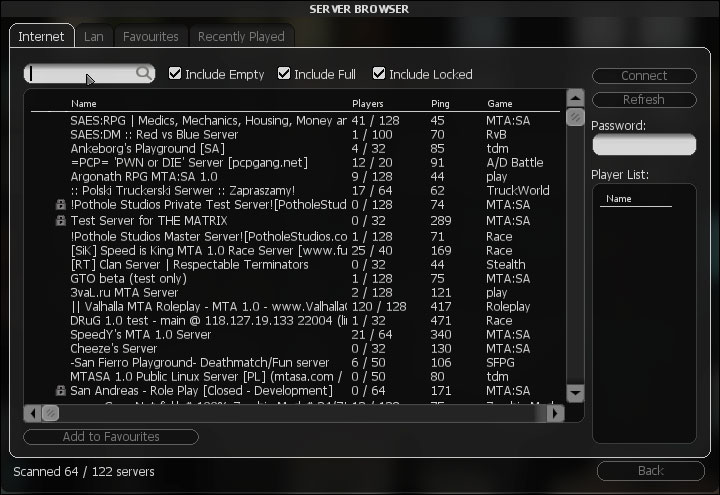The width and height of the screenshot is (720, 495).
Task: Select Cheeze's Server row
Action: coord(295,349)
